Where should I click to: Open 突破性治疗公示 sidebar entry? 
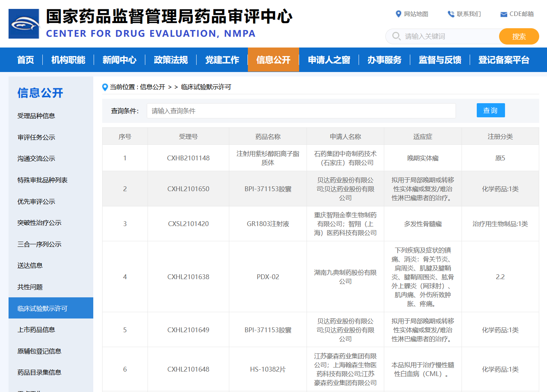39,223
